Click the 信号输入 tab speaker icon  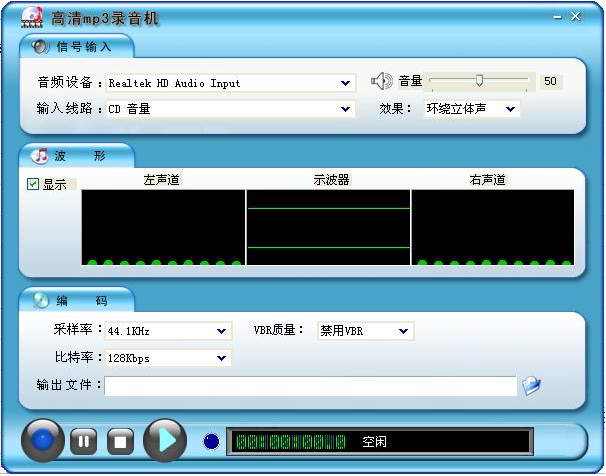pos(40,47)
